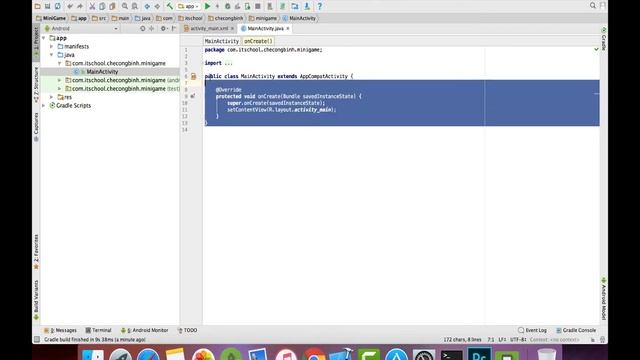This screenshot has width=640, height=360.
Task: Collapse all in the Project panel
Action: 152,29
